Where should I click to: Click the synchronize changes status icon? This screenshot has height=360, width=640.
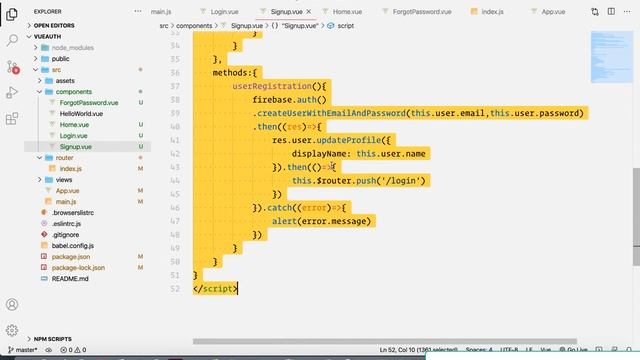48,350
